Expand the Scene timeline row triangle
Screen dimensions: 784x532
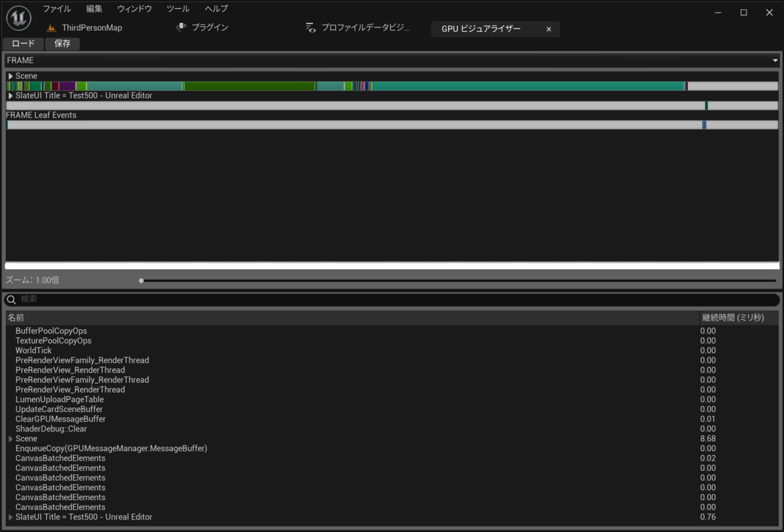10,76
